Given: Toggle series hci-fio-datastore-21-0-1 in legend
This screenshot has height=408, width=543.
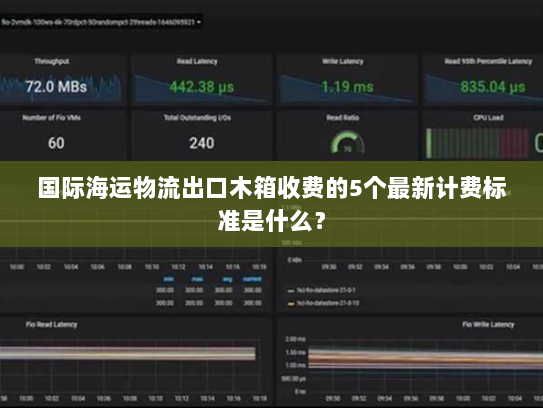Looking at the screenshot, I should click(x=322, y=290).
